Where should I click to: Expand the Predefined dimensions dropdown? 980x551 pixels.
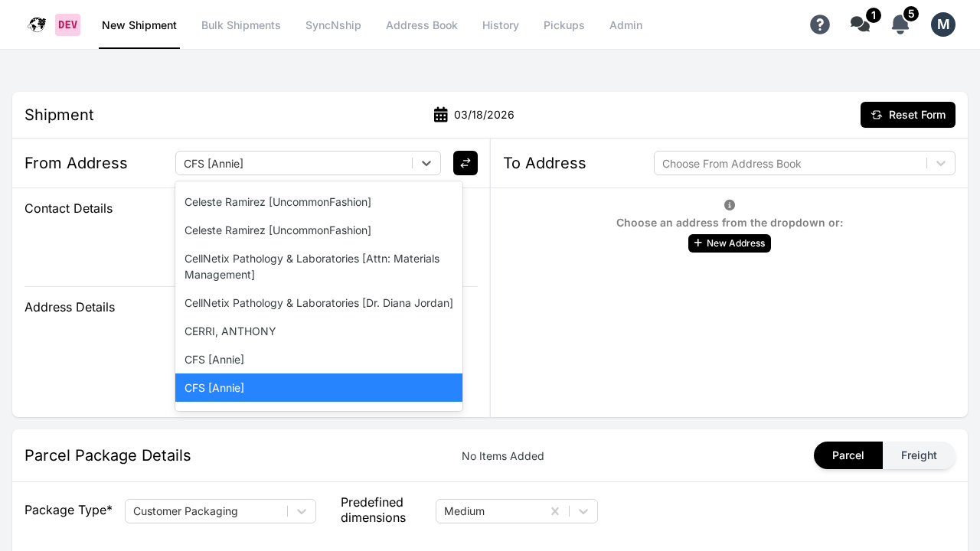[x=583, y=511]
